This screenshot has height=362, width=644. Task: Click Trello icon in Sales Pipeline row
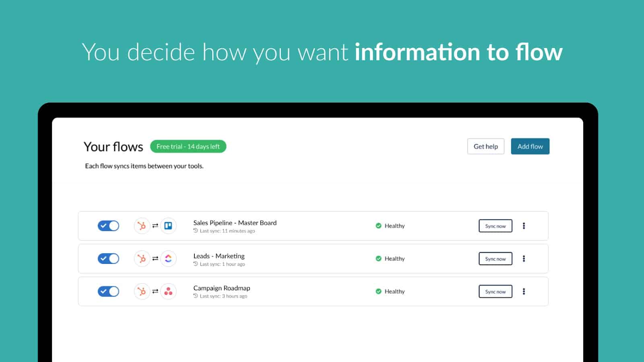(168, 226)
